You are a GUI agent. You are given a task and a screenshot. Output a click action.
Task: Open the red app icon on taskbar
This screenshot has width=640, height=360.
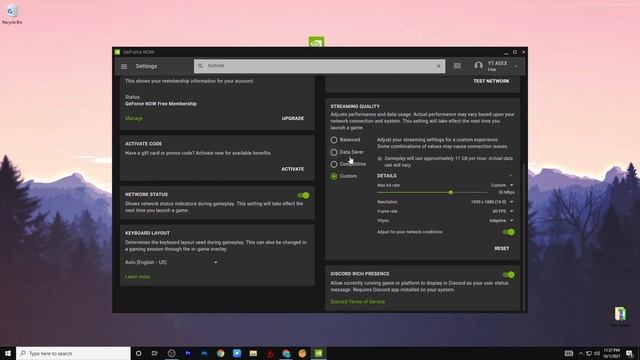(270, 353)
